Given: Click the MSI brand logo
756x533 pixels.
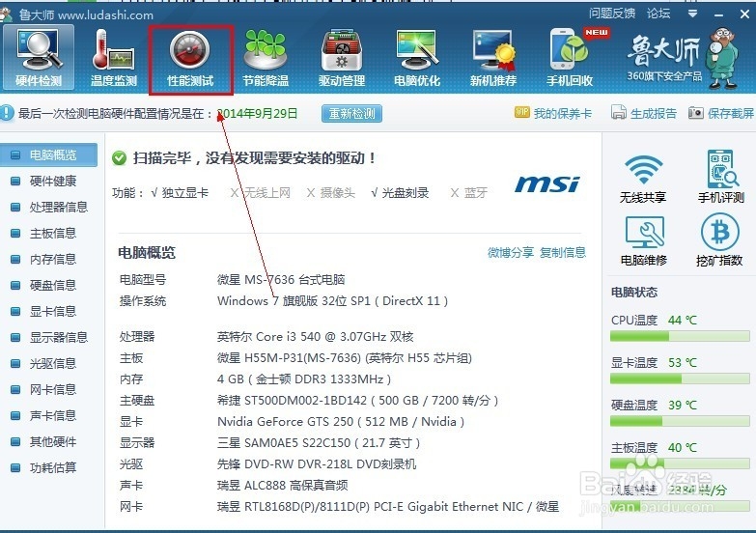Looking at the screenshot, I should pos(547,183).
